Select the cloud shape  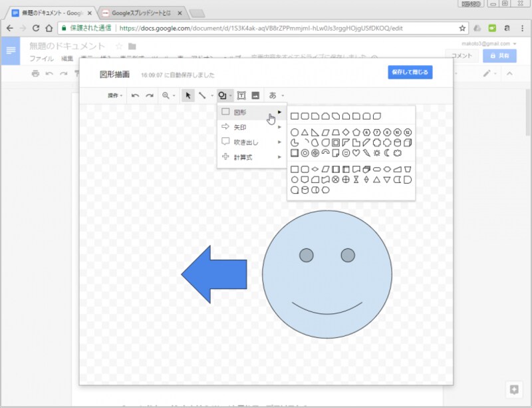point(398,152)
